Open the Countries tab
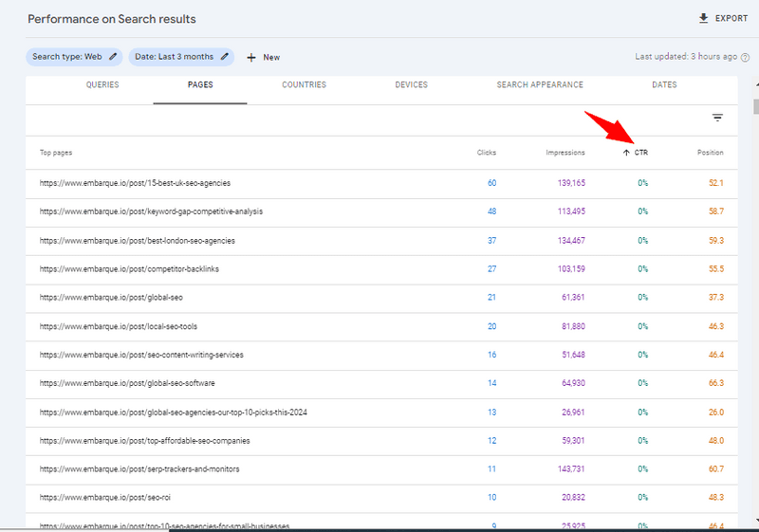The height and width of the screenshot is (532, 759). pyautogui.click(x=304, y=84)
